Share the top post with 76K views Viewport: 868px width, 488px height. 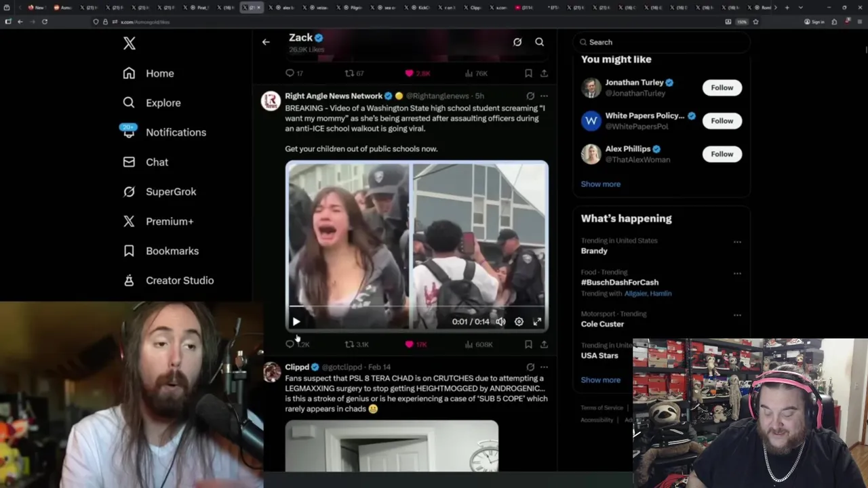pyautogui.click(x=544, y=73)
